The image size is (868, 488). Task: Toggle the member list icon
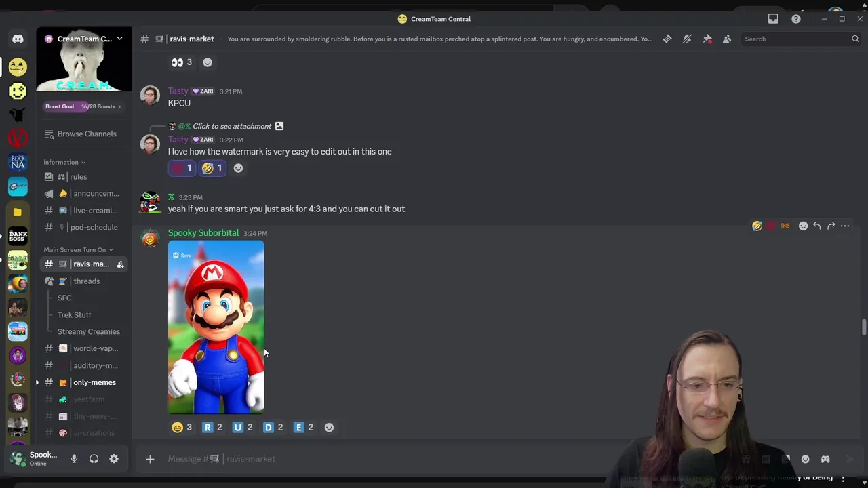pyautogui.click(x=727, y=39)
